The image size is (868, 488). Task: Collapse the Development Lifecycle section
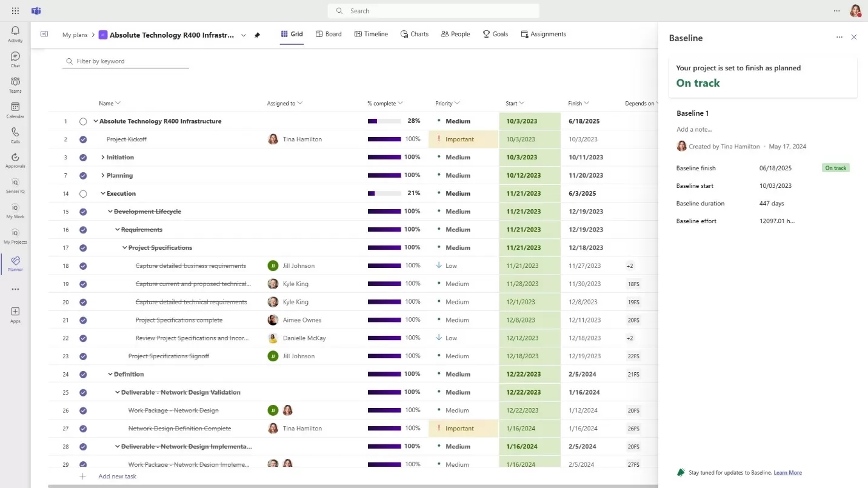click(111, 212)
